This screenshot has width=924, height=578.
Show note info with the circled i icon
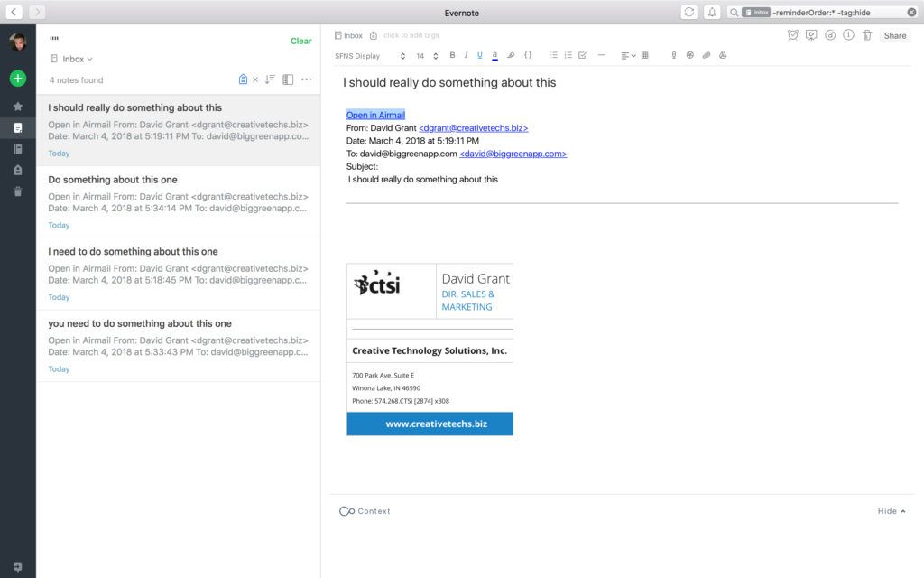848,35
